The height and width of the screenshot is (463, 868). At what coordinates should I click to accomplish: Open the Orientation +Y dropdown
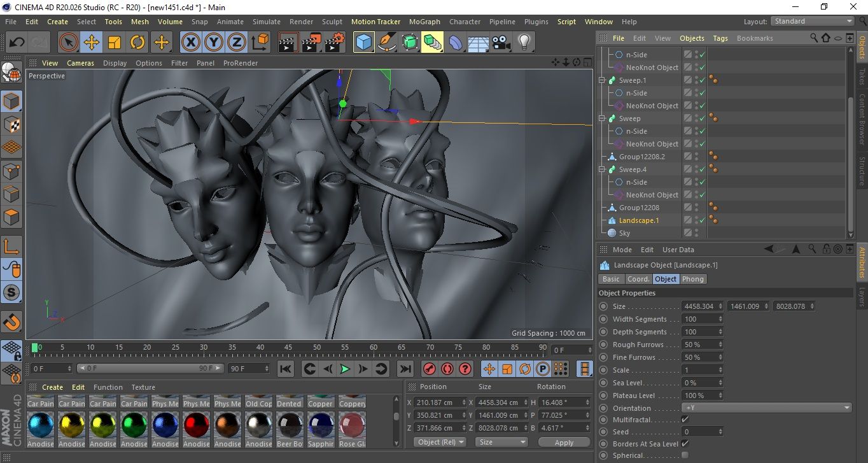point(767,408)
